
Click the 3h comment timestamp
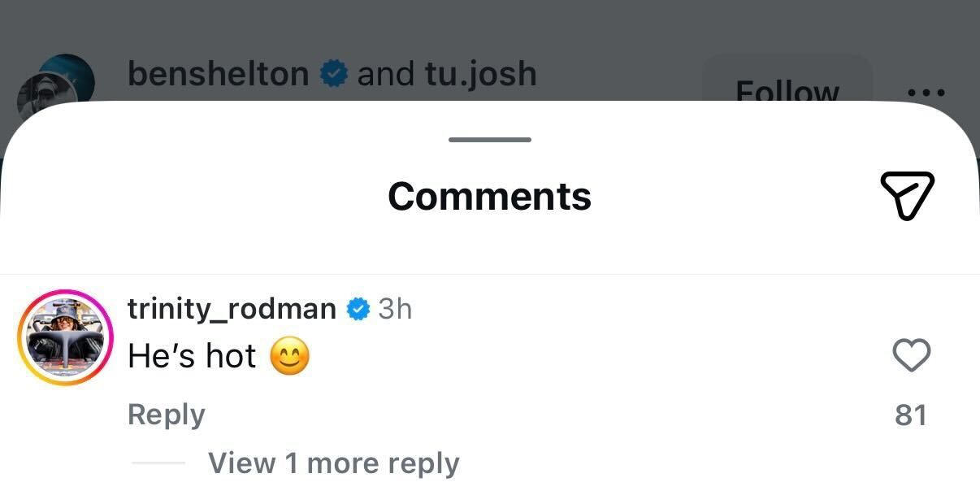(x=395, y=308)
